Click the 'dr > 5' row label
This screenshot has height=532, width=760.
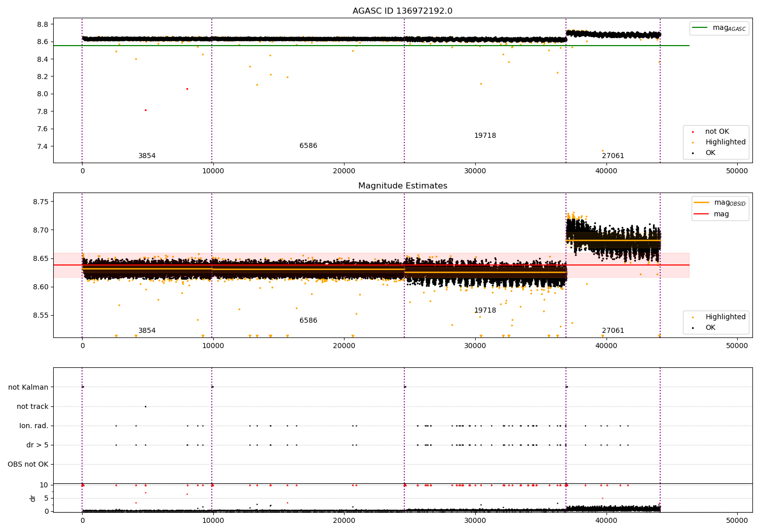click(x=37, y=445)
